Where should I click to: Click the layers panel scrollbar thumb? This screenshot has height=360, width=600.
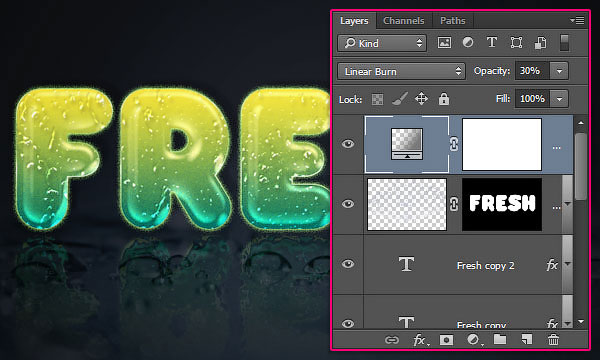coord(581,166)
